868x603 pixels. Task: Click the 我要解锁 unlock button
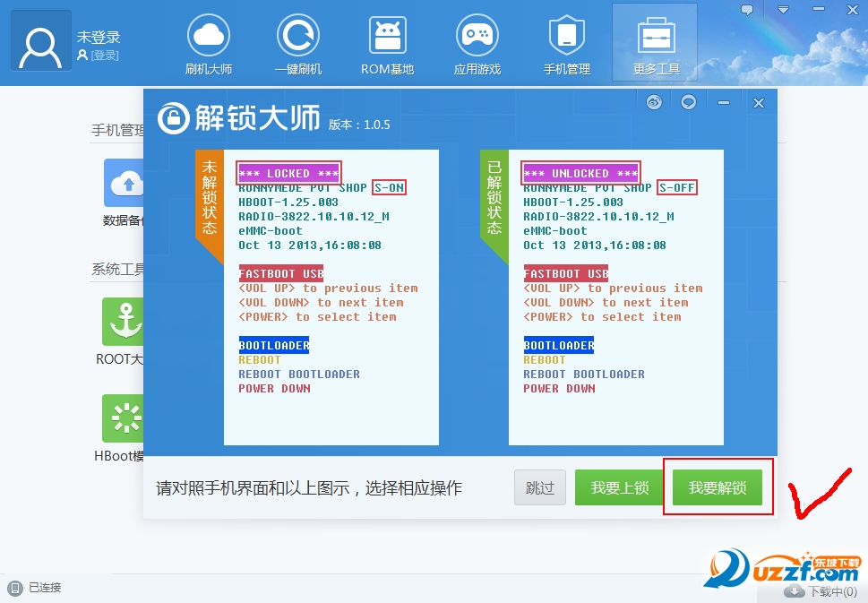point(718,488)
